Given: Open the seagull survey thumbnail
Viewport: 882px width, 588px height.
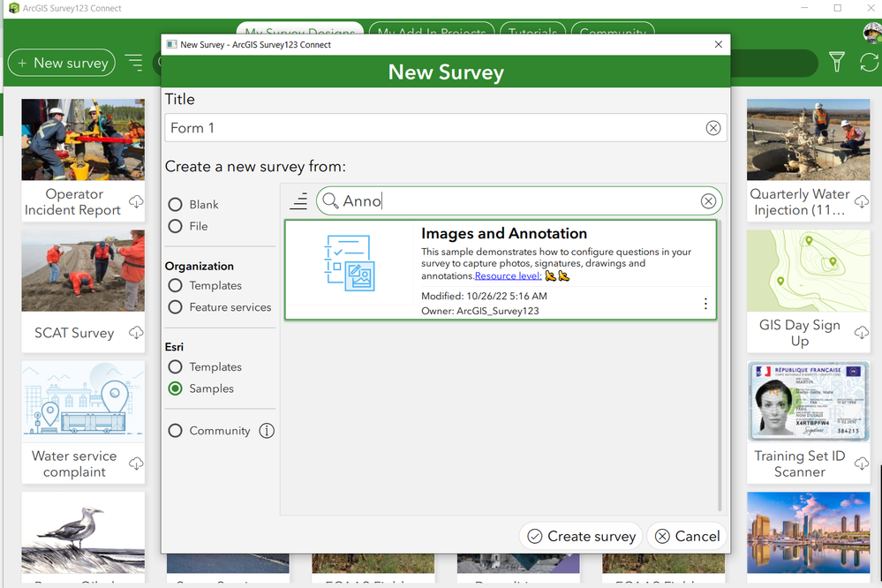Looking at the screenshot, I should click(83, 533).
